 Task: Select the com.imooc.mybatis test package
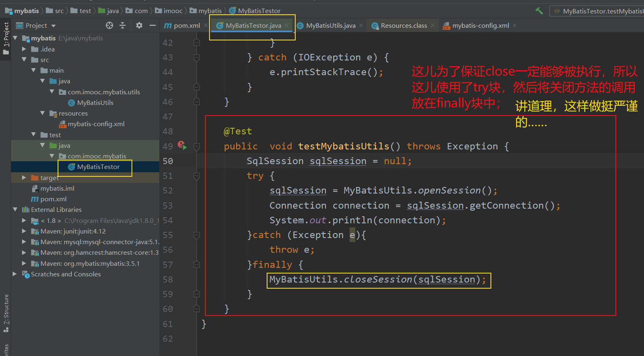(x=93, y=156)
